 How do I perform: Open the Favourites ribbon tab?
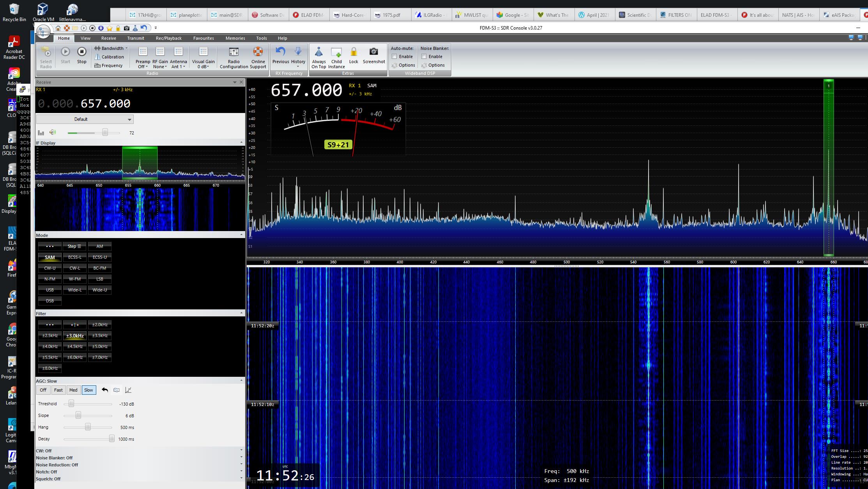pyautogui.click(x=203, y=38)
